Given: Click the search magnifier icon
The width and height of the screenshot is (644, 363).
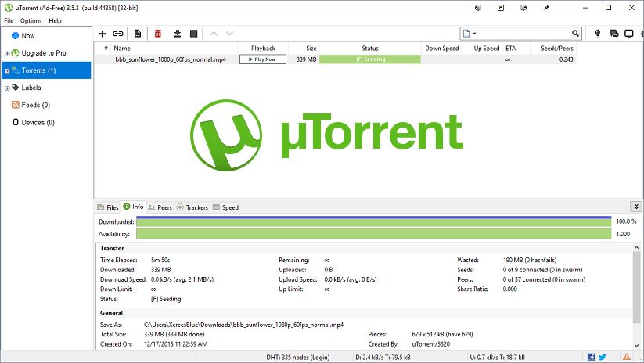Looking at the screenshot, I should (x=575, y=34).
